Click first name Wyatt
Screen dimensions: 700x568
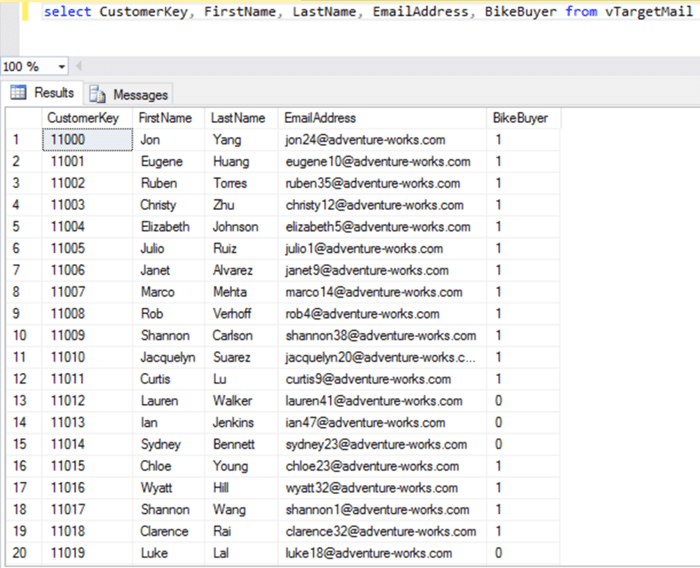(x=156, y=488)
